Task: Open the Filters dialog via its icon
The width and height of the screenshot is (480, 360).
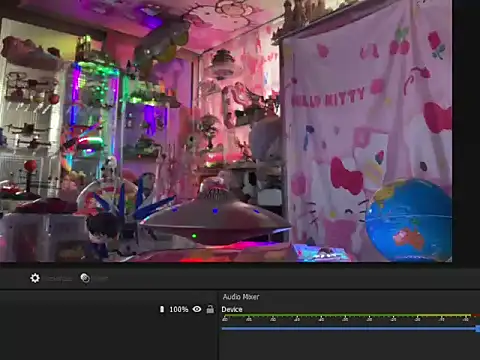Action: (85, 278)
